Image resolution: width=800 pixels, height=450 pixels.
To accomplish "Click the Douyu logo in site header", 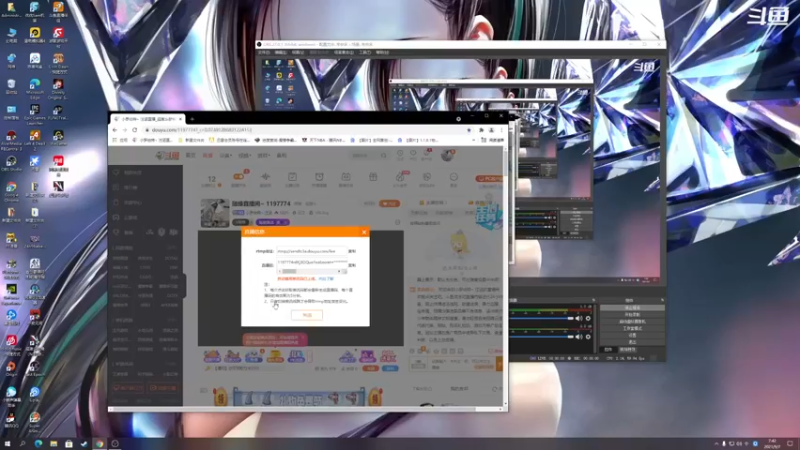I will coord(167,155).
